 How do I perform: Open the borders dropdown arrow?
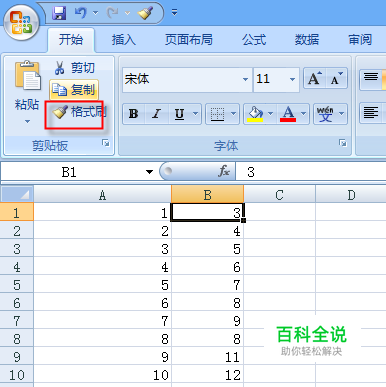[x=234, y=114]
